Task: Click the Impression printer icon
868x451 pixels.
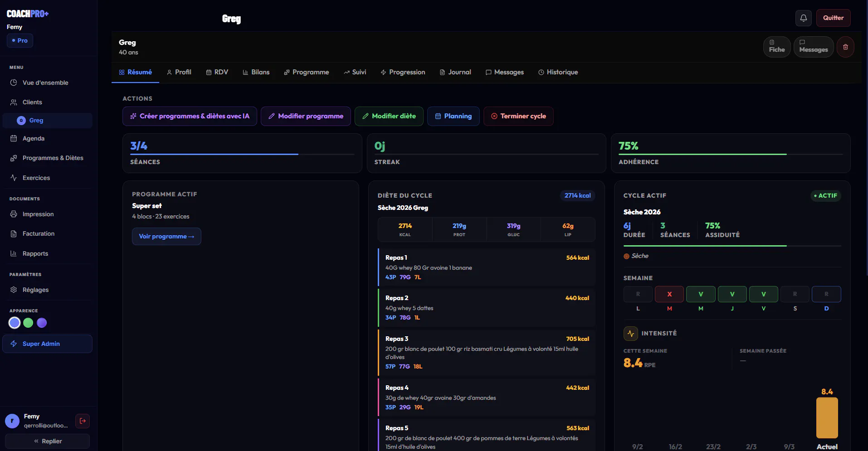Action: (14, 214)
